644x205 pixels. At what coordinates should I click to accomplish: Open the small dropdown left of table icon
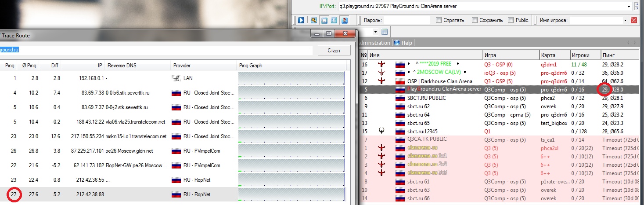376,32
